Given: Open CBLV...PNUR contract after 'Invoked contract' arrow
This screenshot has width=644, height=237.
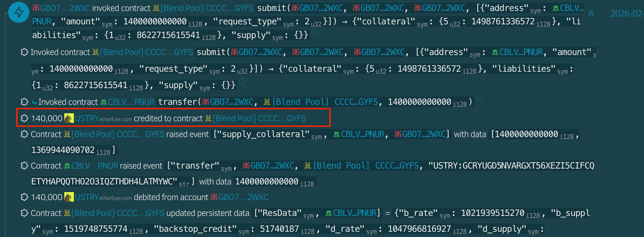Looking at the screenshot, I should tap(127, 102).
